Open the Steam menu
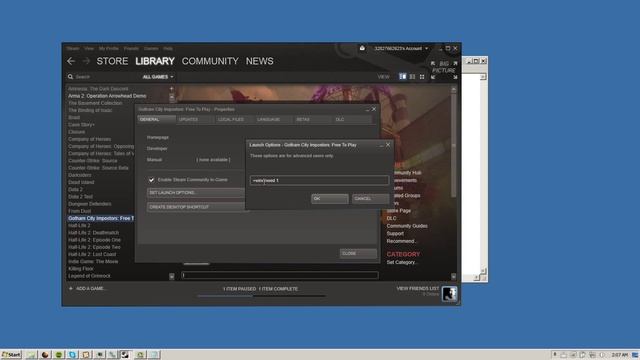Image resolution: width=640 pixels, height=360 pixels. [x=73, y=49]
